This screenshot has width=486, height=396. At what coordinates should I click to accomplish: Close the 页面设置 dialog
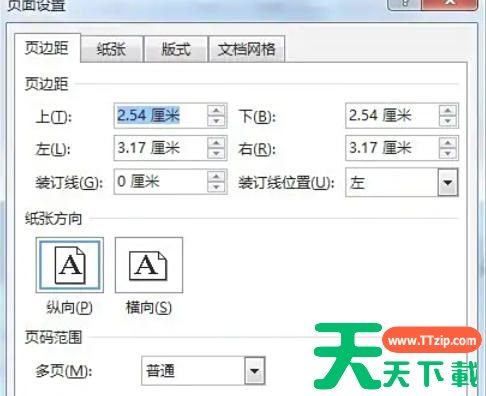(450, 4)
